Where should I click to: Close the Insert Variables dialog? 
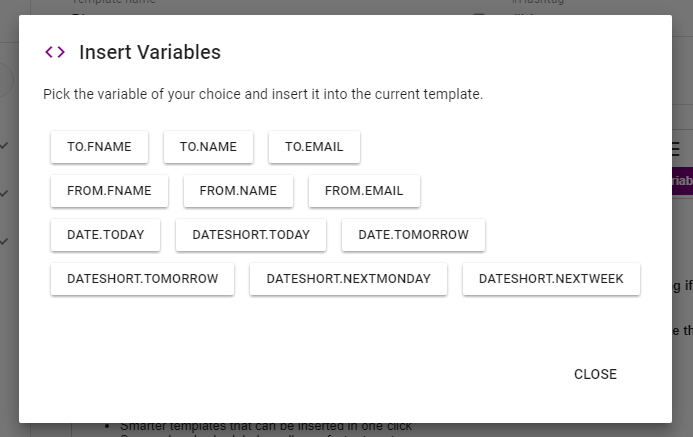[x=595, y=374]
